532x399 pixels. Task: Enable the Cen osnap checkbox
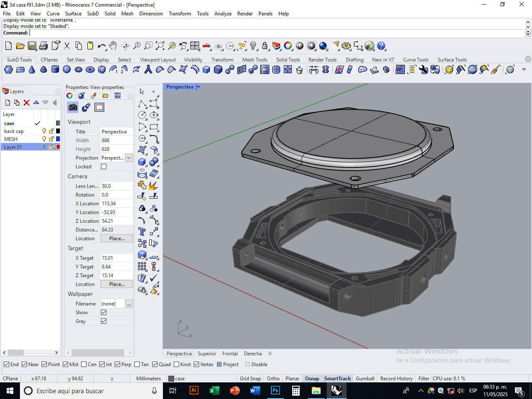(x=84, y=365)
